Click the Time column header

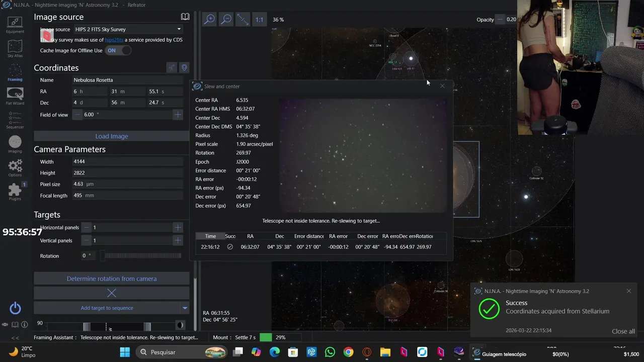210,236
